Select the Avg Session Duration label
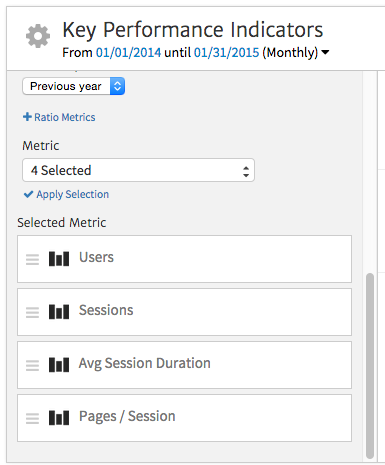The width and height of the screenshot is (385, 465). point(145,364)
